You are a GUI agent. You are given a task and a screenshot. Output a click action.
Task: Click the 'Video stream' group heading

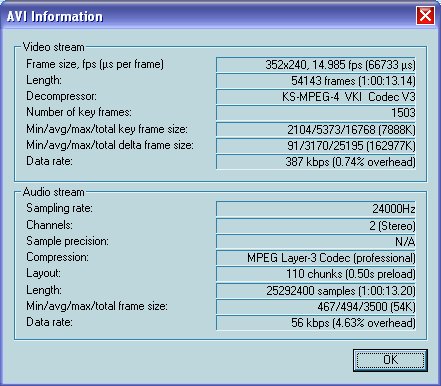pos(53,47)
